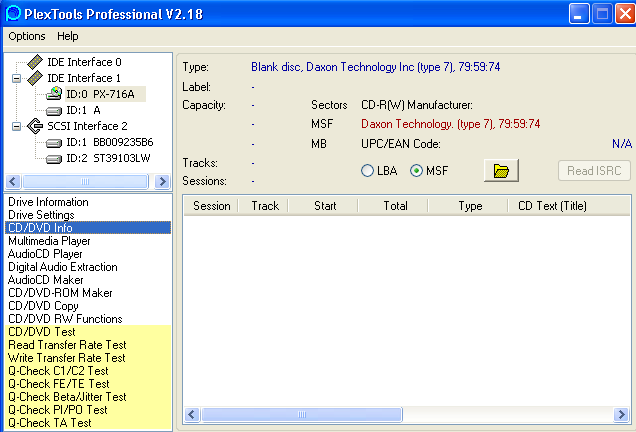Open AudioCD Maker function
This screenshot has height=432, width=636.
[x=88, y=279]
